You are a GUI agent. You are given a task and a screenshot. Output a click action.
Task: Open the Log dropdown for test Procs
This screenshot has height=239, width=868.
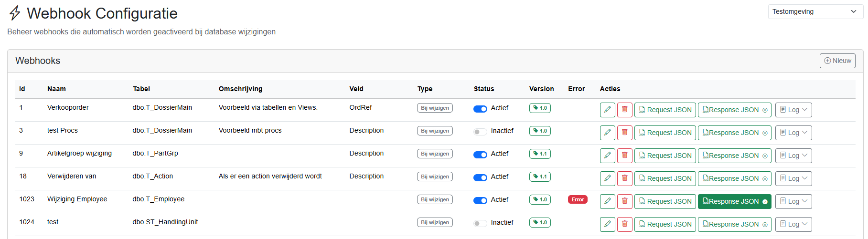click(x=793, y=133)
